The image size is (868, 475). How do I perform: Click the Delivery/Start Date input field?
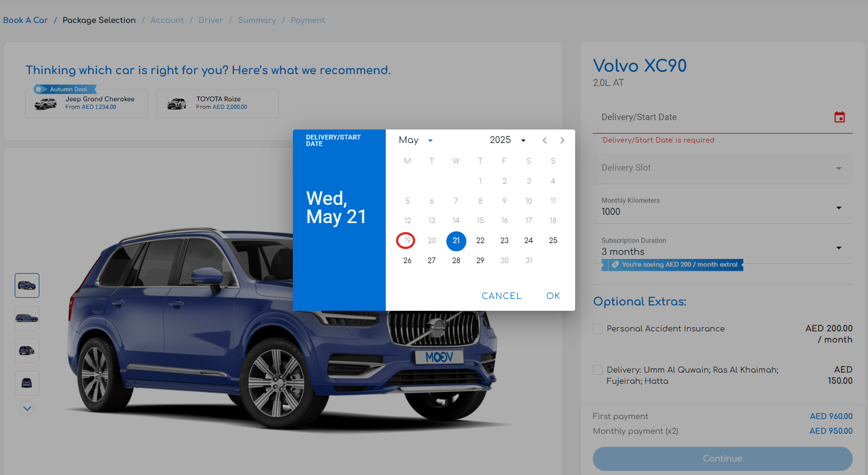tap(722, 117)
